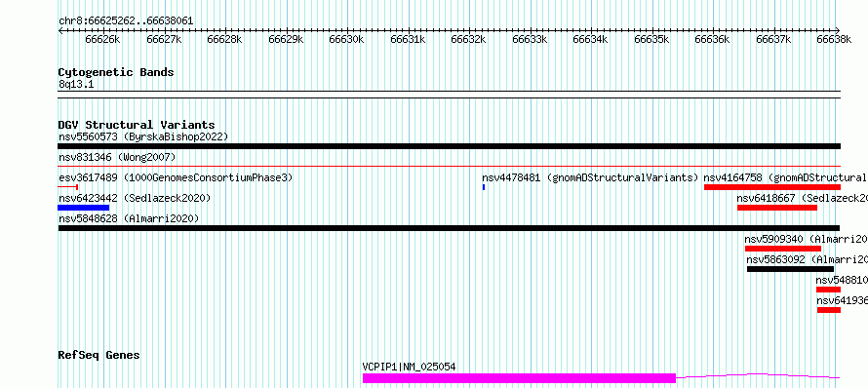868x388 pixels.
Task: Click the 66626k ruler tick label
Action: tap(103, 40)
